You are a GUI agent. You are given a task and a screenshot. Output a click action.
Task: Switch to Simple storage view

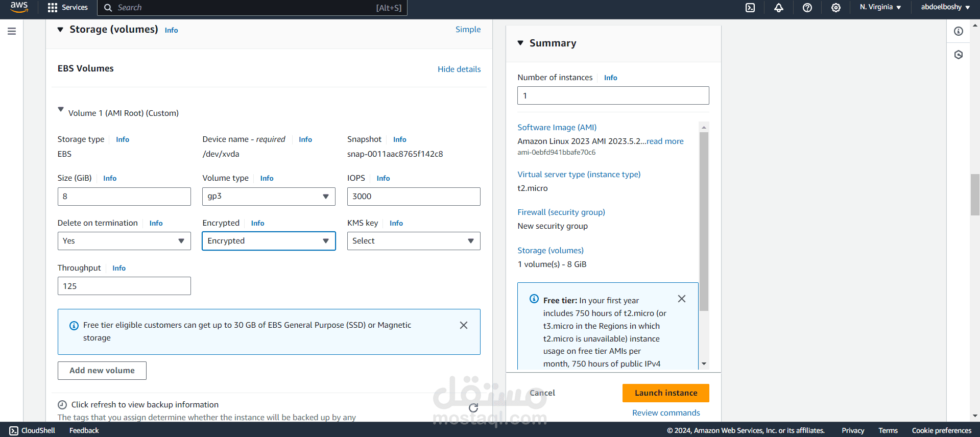click(468, 30)
